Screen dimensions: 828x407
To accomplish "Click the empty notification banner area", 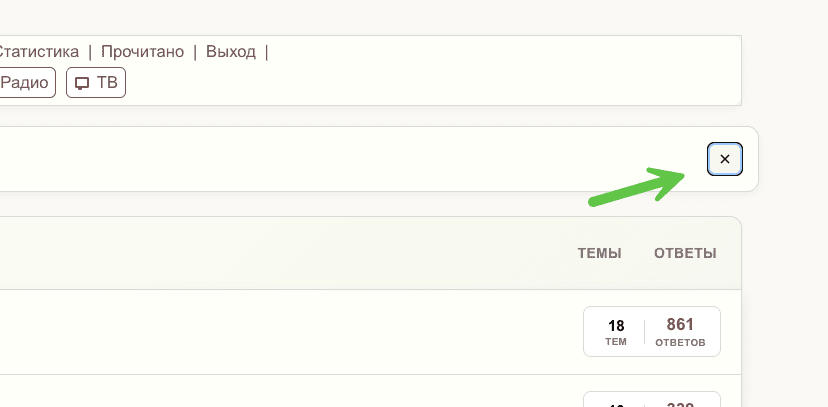I will coord(350,159).
